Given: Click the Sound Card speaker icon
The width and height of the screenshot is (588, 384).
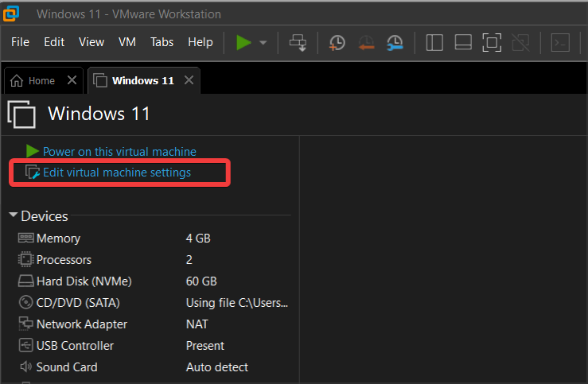Looking at the screenshot, I should pyautogui.click(x=26, y=367).
